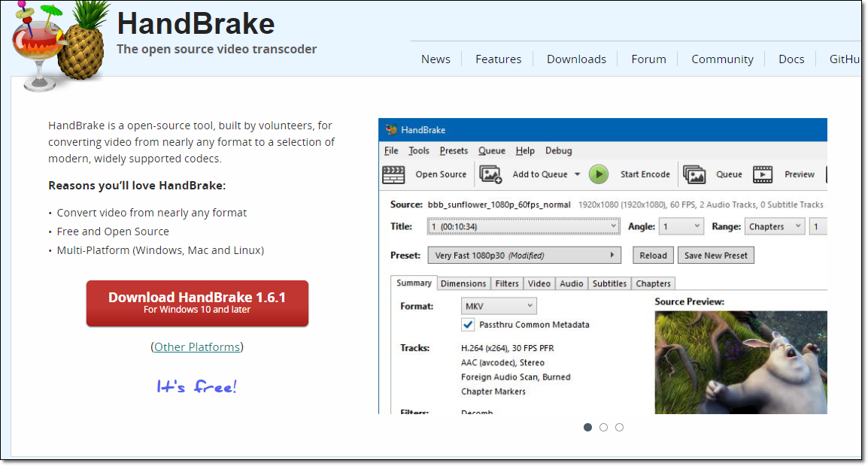Viewport: 868px width, 466px height.
Task: Click the Preview film frame icon
Action: pos(763,174)
